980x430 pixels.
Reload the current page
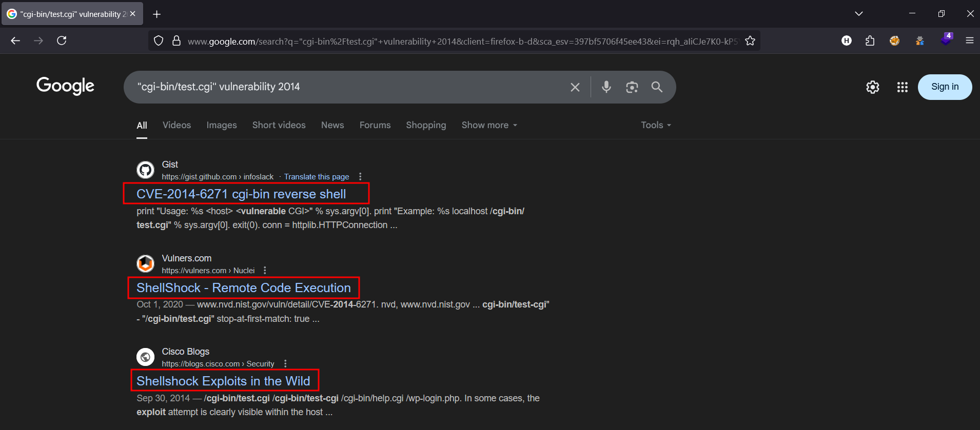[x=62, y=40]
